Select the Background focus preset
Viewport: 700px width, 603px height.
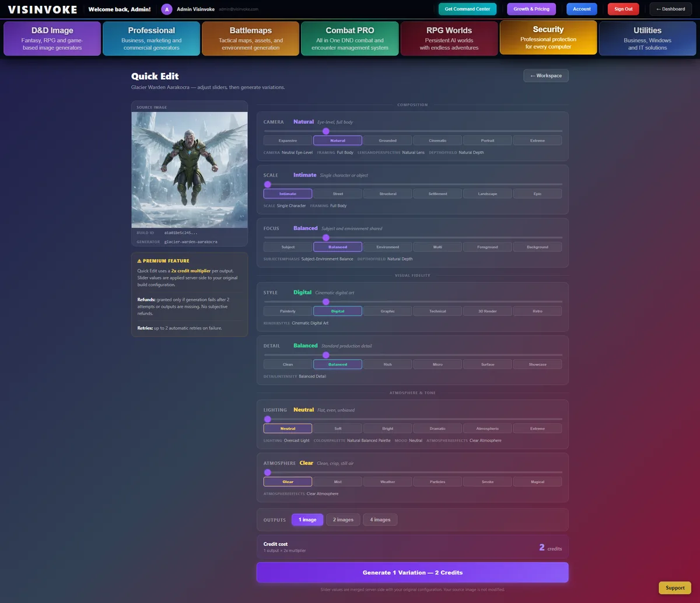click(538, 247)
